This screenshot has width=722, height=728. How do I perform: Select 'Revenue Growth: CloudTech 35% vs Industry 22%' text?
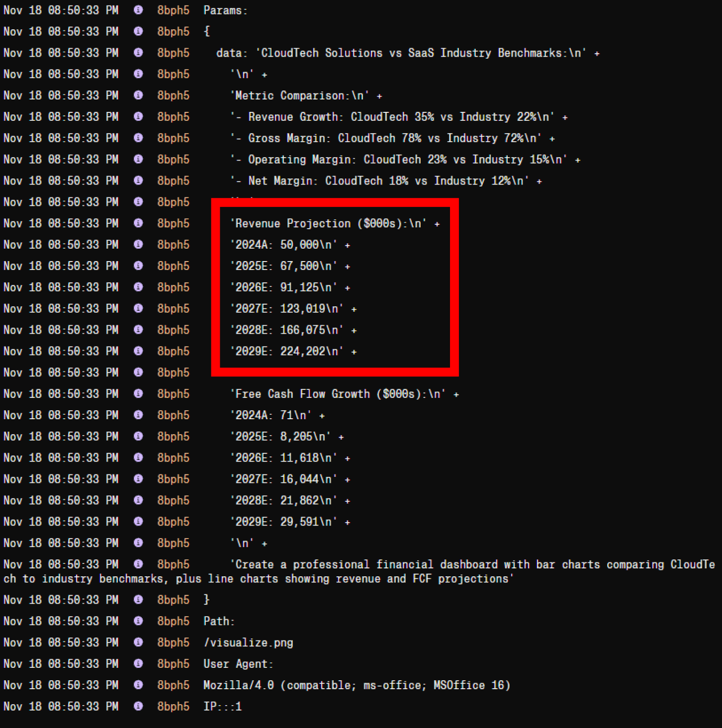click(x=395, y=117)
